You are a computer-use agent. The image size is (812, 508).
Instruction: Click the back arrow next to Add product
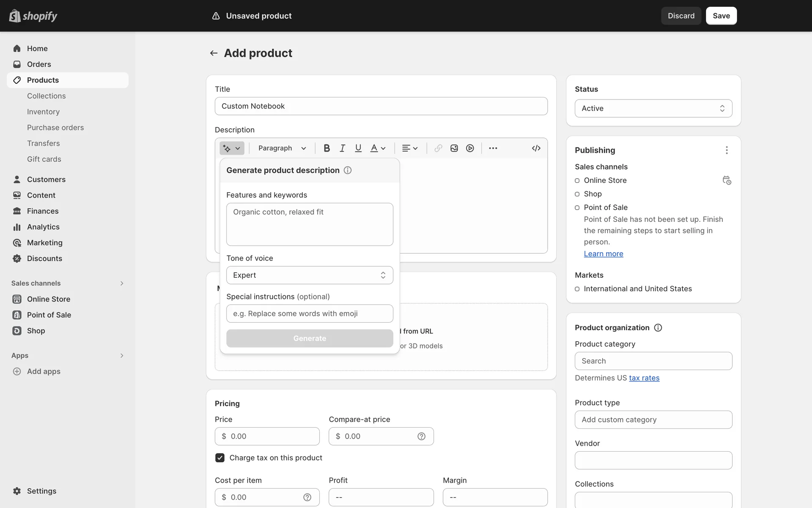pyautogui.click(x=214, y=53)
